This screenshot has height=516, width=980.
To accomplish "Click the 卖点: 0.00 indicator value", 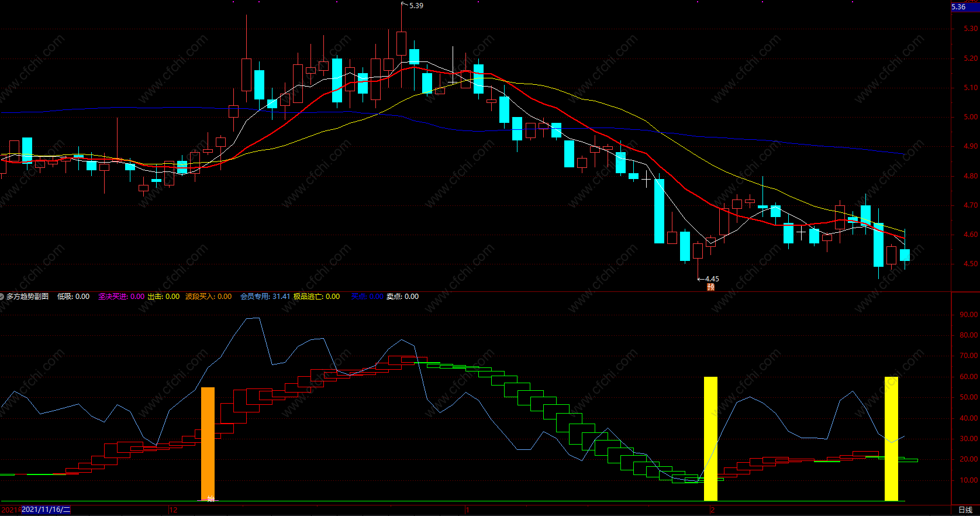I will click(x=402, y=297).
